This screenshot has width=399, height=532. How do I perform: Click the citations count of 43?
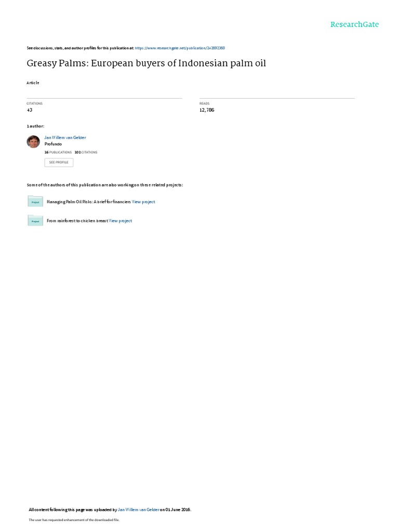[30, 110]
